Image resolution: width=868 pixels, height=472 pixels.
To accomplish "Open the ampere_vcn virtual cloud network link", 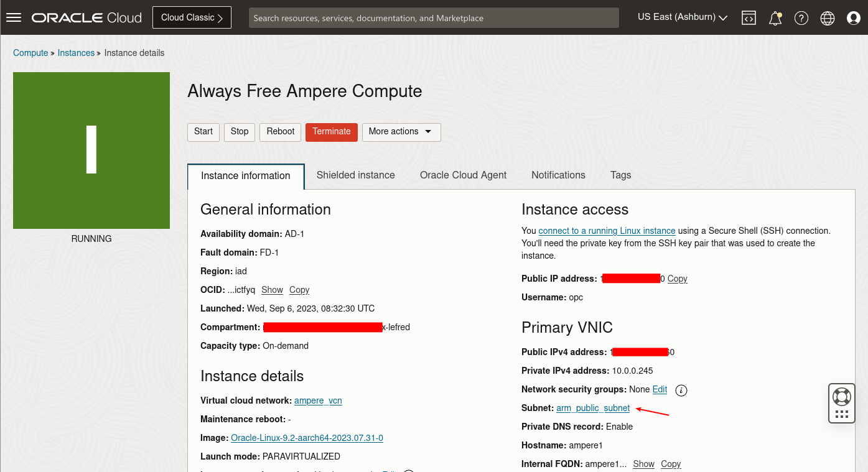I will click(318, 400).
